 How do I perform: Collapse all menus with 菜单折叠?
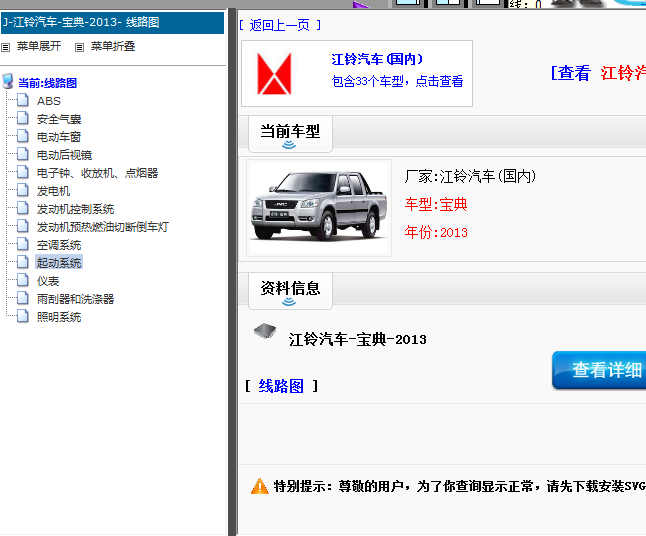[x=113, y=46]
